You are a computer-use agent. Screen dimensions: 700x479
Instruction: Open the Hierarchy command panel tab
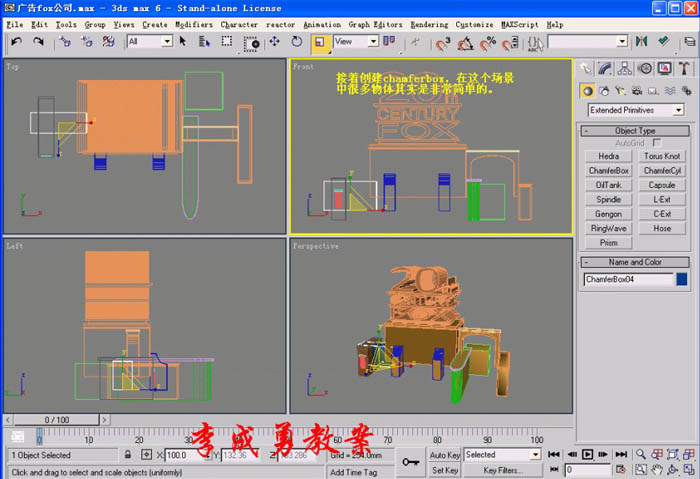[625, 68]
